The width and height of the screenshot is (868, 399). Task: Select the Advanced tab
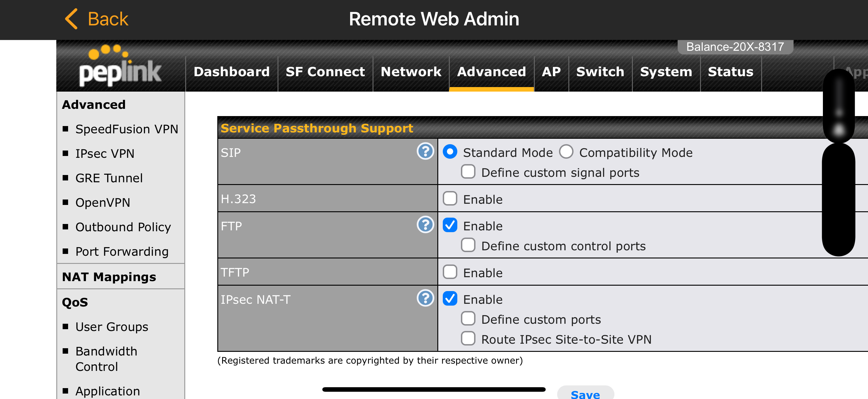click(x=491, y=72)
